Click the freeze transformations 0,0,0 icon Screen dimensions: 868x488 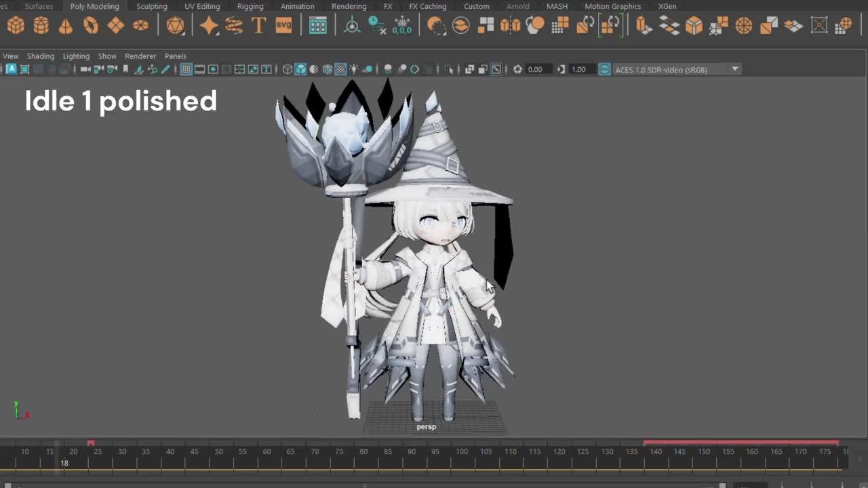[x=402, y=26]
